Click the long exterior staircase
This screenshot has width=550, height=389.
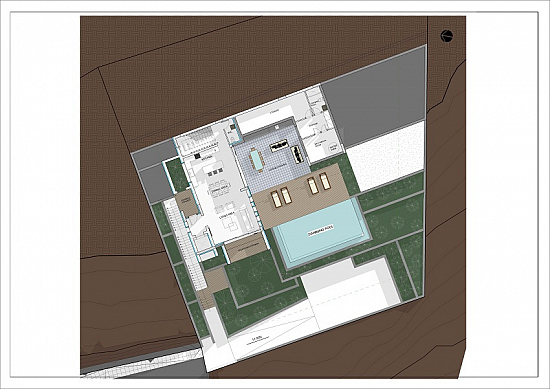pos(185,245)
